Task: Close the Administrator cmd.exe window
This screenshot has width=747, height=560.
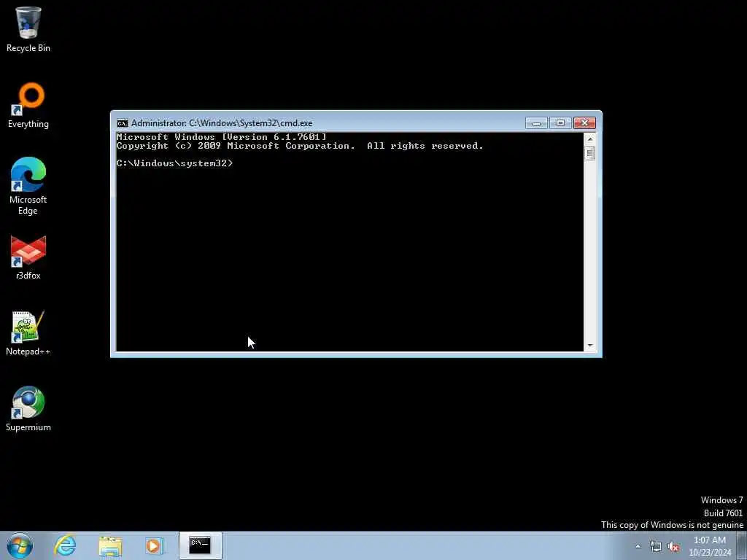Action: point(584,123)
